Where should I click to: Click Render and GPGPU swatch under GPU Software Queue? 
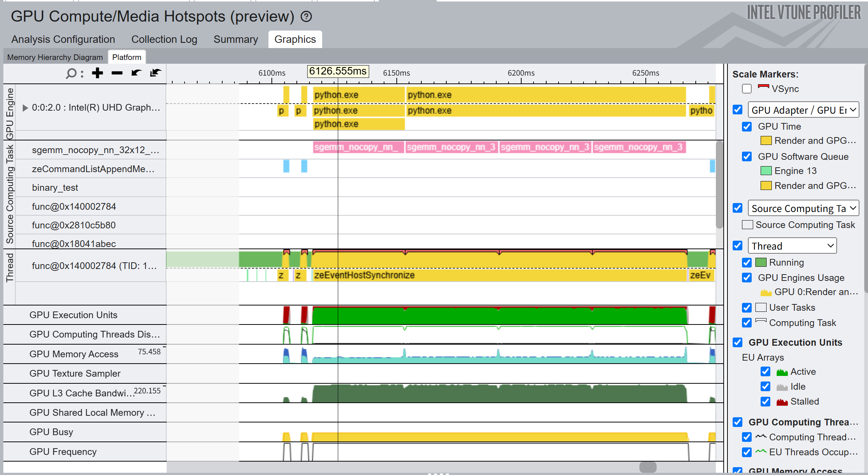coord(766,186)
